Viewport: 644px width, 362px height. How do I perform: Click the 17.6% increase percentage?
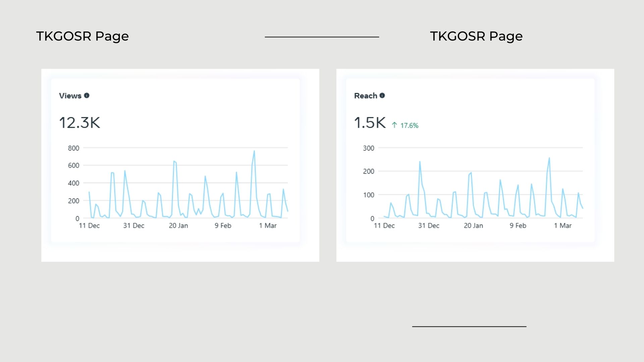coord(409,126)
